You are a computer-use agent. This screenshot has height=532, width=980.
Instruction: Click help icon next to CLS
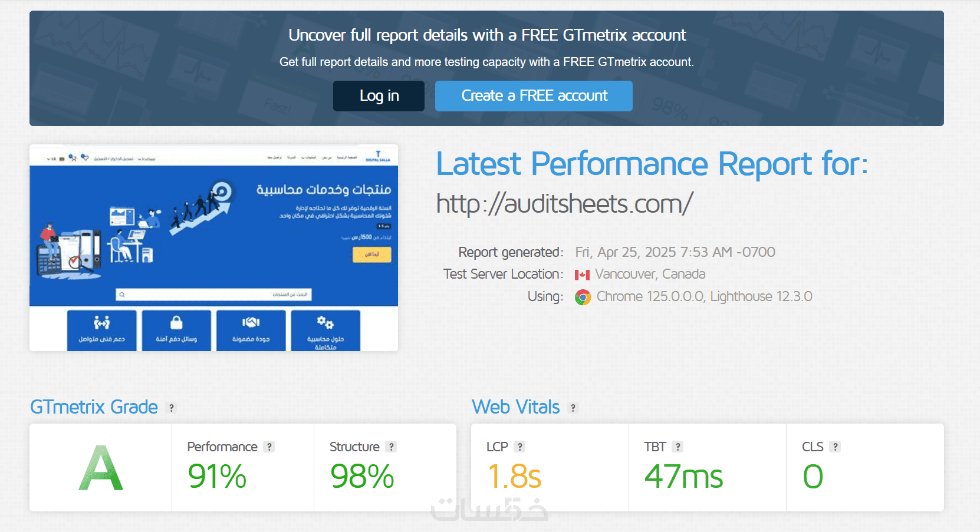point(835,447)
